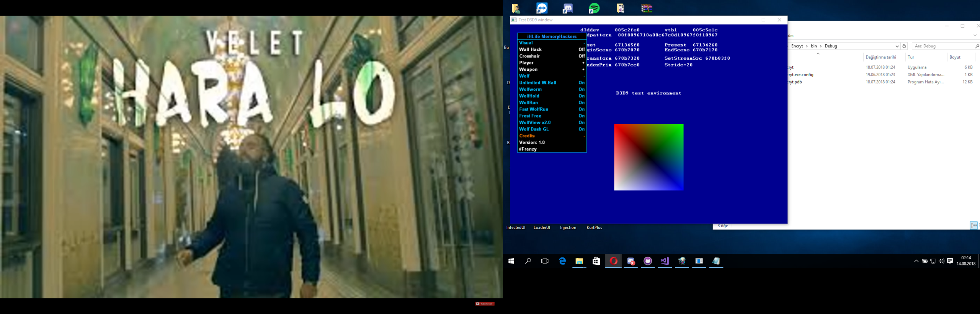
Task: Toggle Frost Free On setting
Action: [x=552, y=116]
